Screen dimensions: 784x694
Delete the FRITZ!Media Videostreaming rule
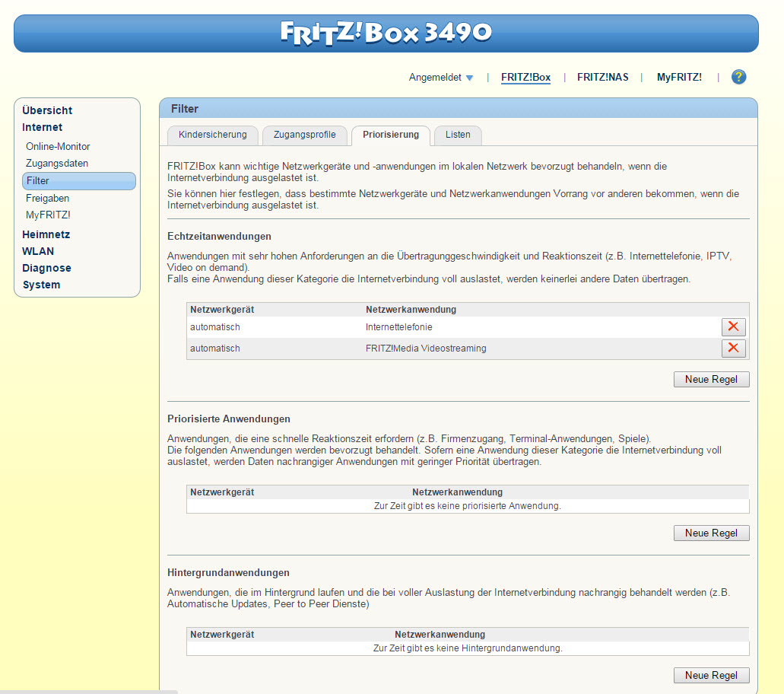click(x=734, y=349)
